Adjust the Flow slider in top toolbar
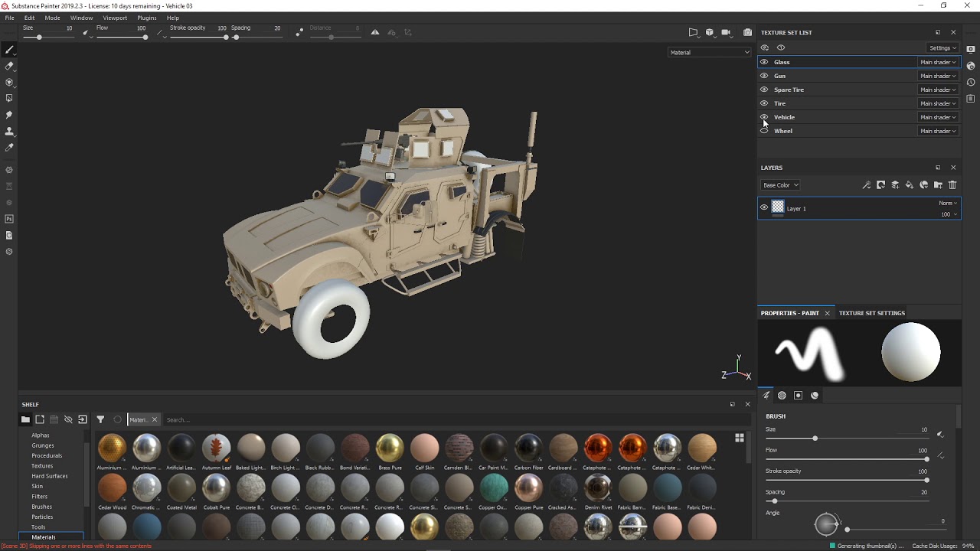This screenshot has width=980, height=551. pos(122,37)
